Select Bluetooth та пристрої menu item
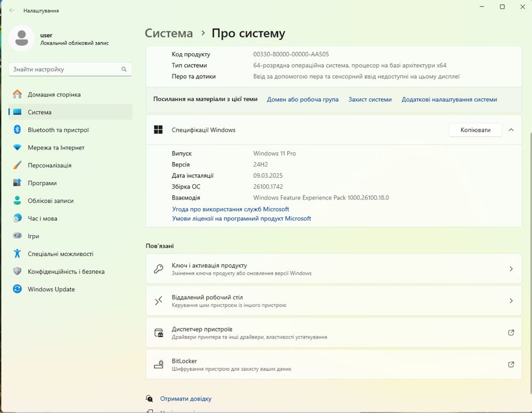 pos(70,129)
